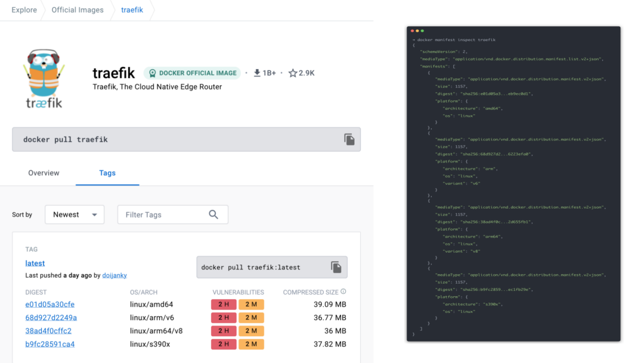The height and width of the screenshot is (363, 644).
Task: Click the orange 2 M badge for linux/s390x
Action: pyautogui.click(x=251, y=344)
